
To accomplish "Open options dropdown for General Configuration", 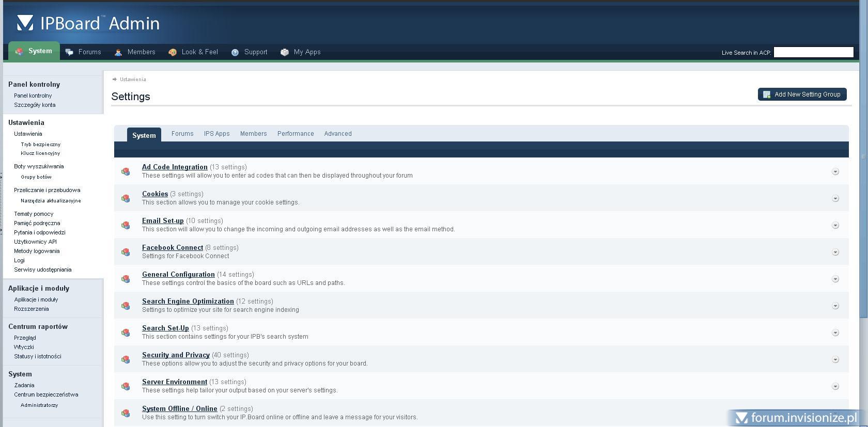I will point(835,279).
